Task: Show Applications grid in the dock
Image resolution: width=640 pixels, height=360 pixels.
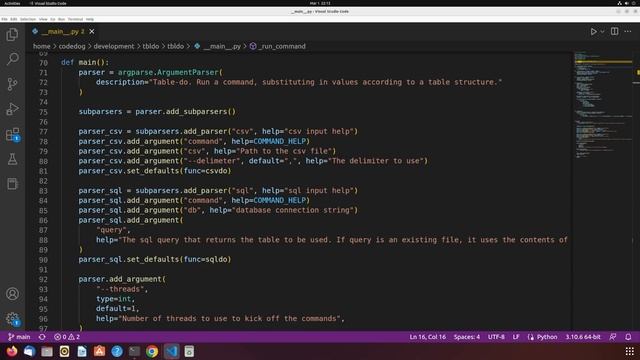Action: coord(629,351)
